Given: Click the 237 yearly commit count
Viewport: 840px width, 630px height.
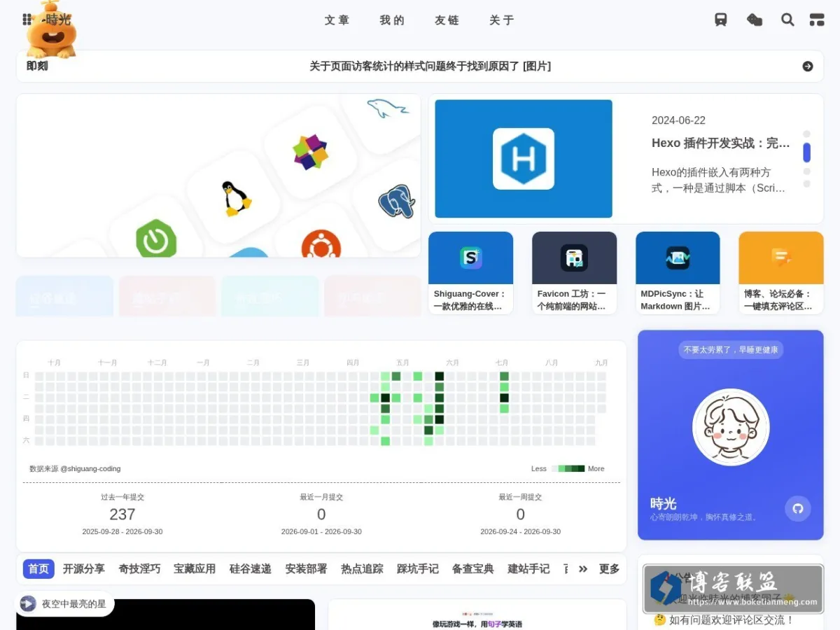Looking at the screenshot, I should 122,514.
